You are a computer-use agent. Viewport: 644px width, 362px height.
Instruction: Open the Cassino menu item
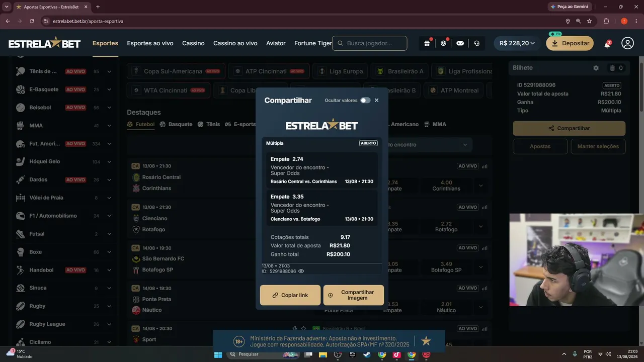[x=193, y=43]
